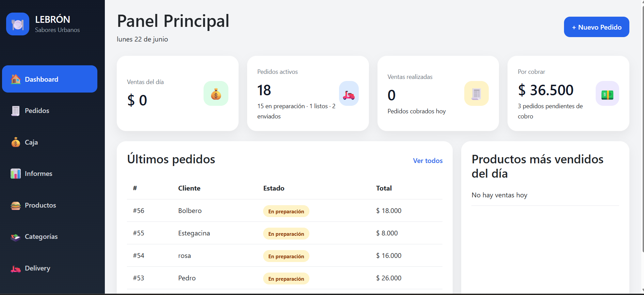Select Categorías in the sidebar
This screenshot has height=295, width=644.
coord(50,237)
